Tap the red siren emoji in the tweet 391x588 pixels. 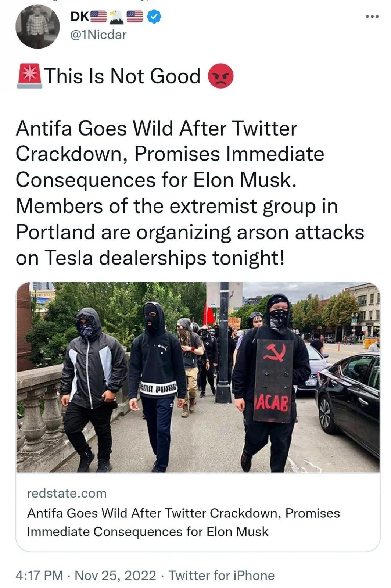pyautogui.click(x=29, y=76)
